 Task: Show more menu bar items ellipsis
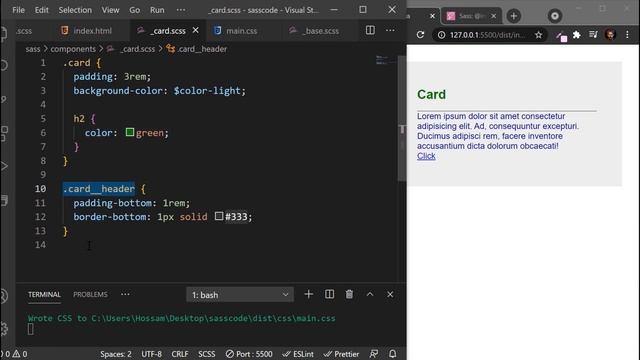coord(181,10)
